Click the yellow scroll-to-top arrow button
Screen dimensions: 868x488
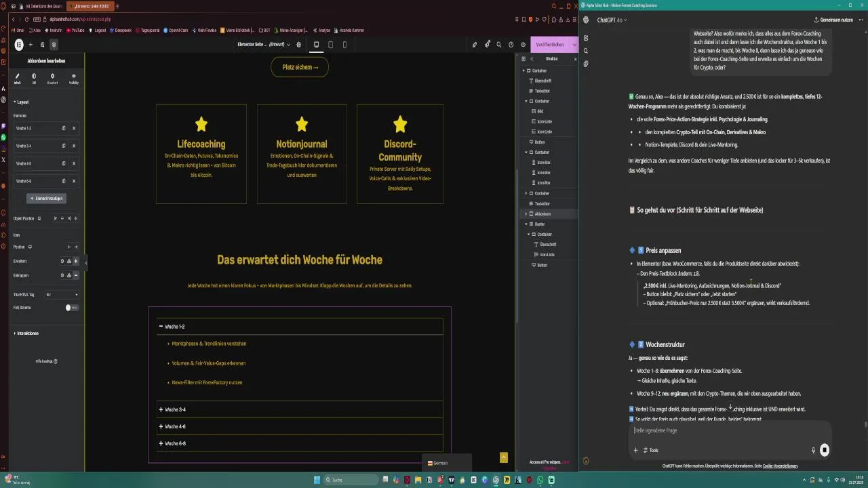503,457
